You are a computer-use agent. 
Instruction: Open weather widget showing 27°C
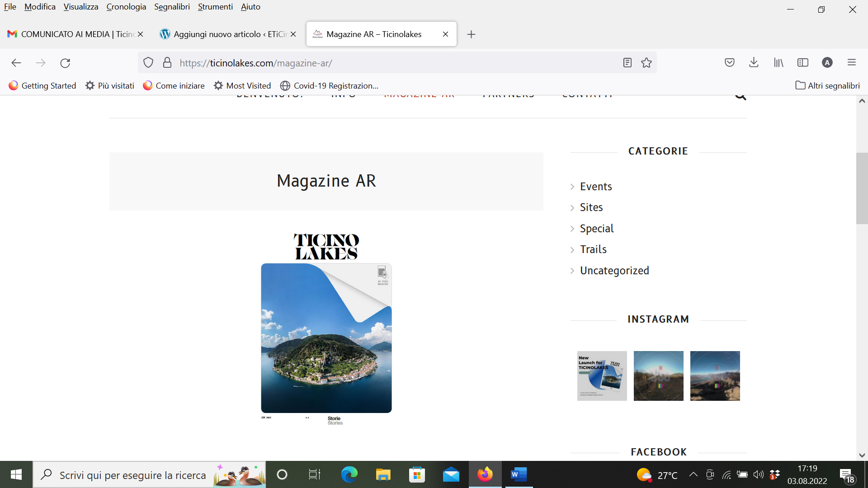click(657, 475)
